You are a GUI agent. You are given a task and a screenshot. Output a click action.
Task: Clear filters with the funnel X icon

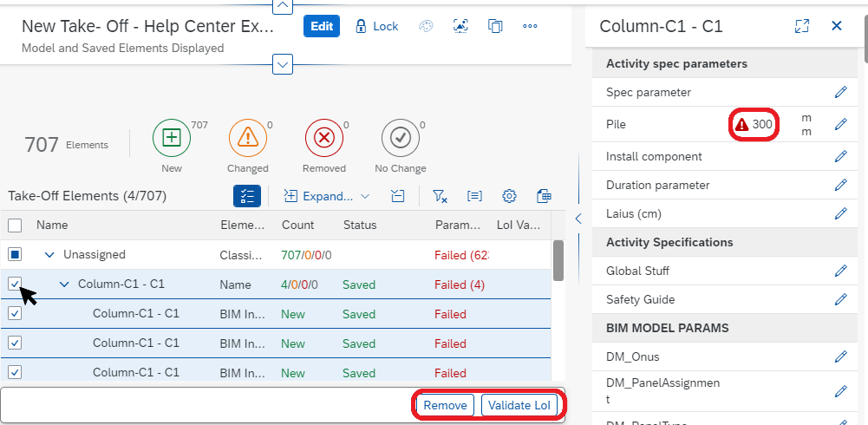pos(441,196)
